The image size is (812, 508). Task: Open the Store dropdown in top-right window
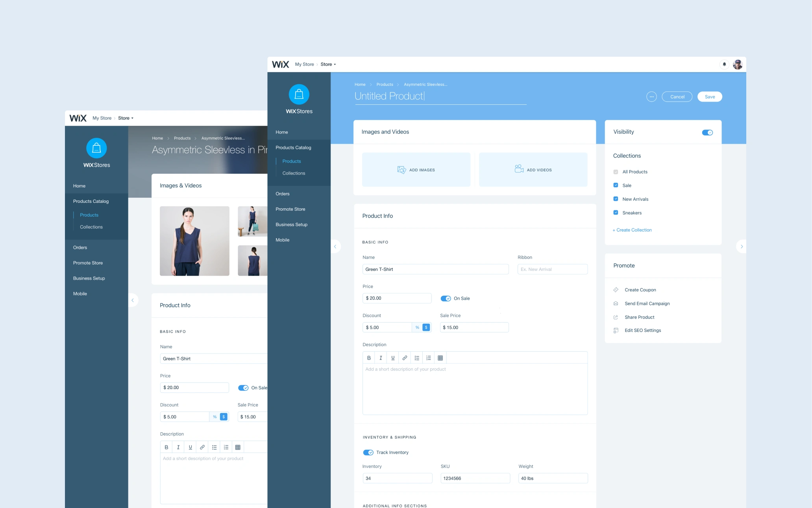328,64
